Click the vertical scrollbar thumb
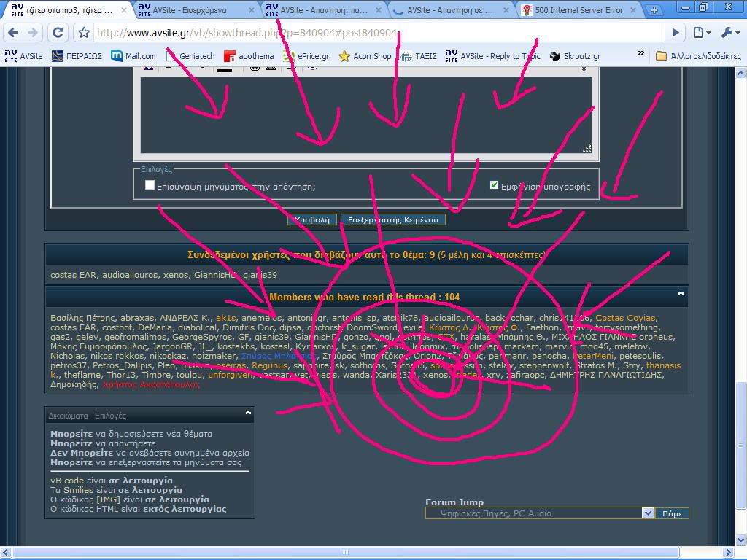This screenshot has width=747, height=560. [x=741, y=446]
